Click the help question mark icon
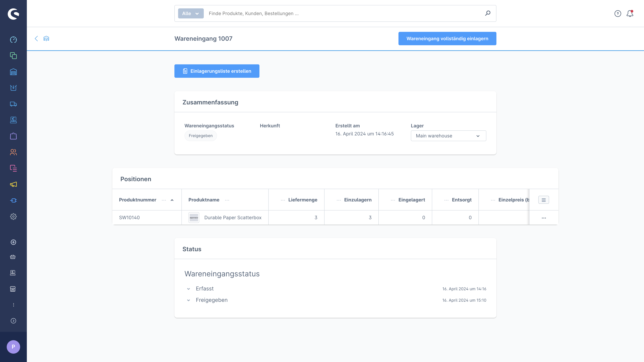The image size is (644, 362). (618, 13)
